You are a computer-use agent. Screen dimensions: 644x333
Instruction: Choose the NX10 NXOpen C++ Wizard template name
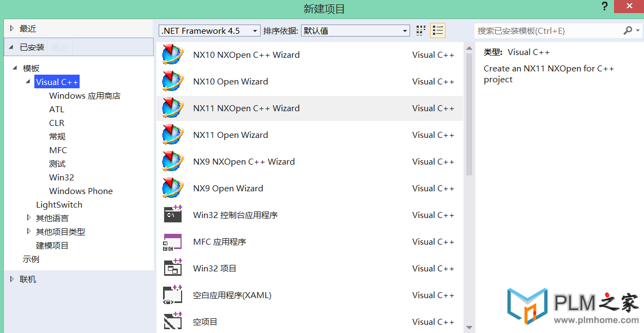246,55
